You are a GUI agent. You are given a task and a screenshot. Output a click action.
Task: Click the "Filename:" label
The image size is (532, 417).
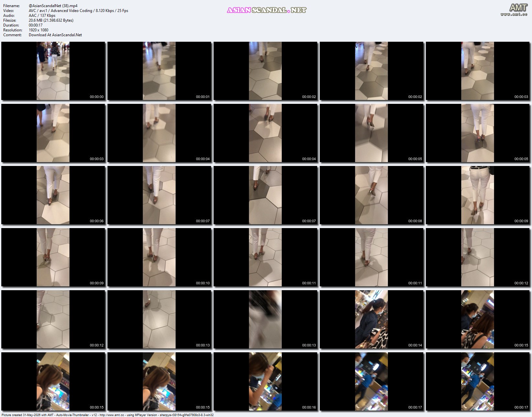(x=11, y=6)
